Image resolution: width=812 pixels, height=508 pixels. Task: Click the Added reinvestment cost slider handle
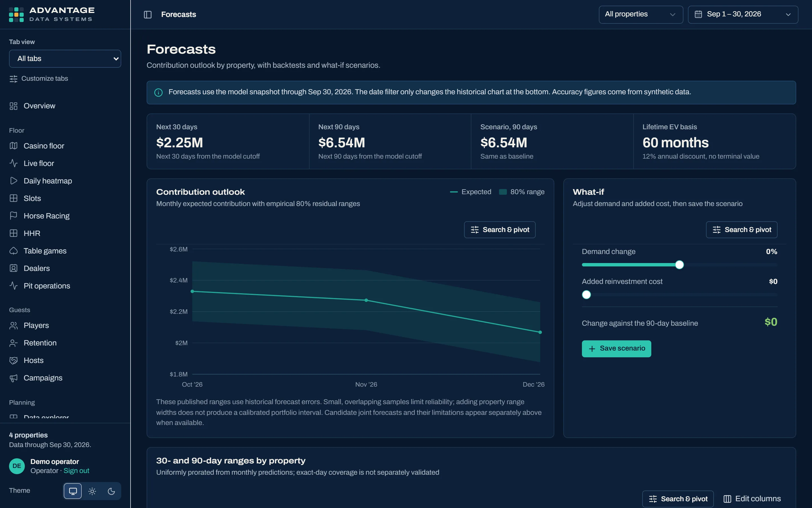[586, 295]
